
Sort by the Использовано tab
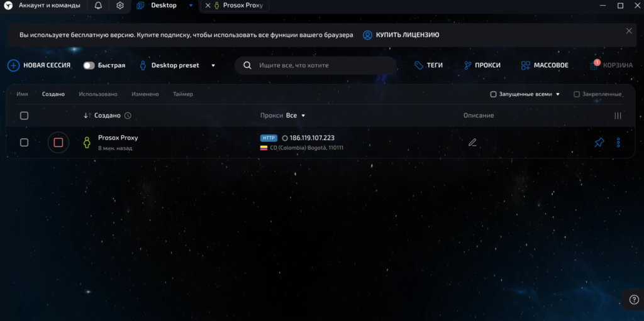(x=97, y=94)
